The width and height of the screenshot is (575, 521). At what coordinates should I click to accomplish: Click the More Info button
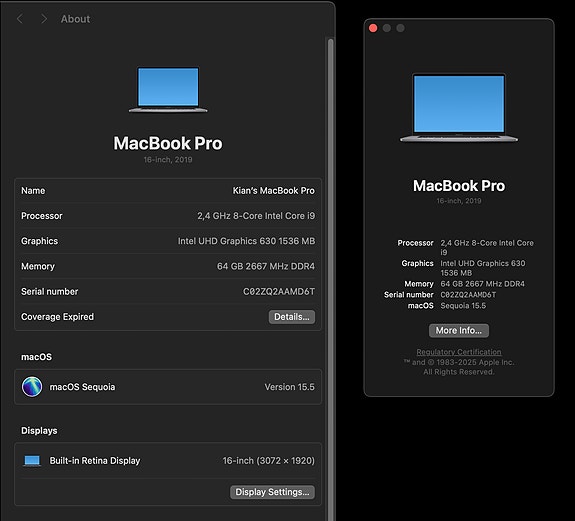point(458,330)
